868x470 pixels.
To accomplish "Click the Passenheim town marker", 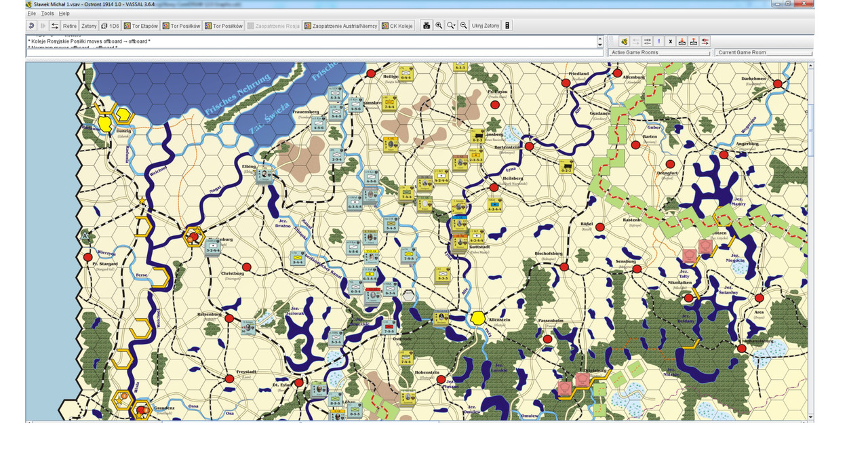I will [x=547, y=338].
